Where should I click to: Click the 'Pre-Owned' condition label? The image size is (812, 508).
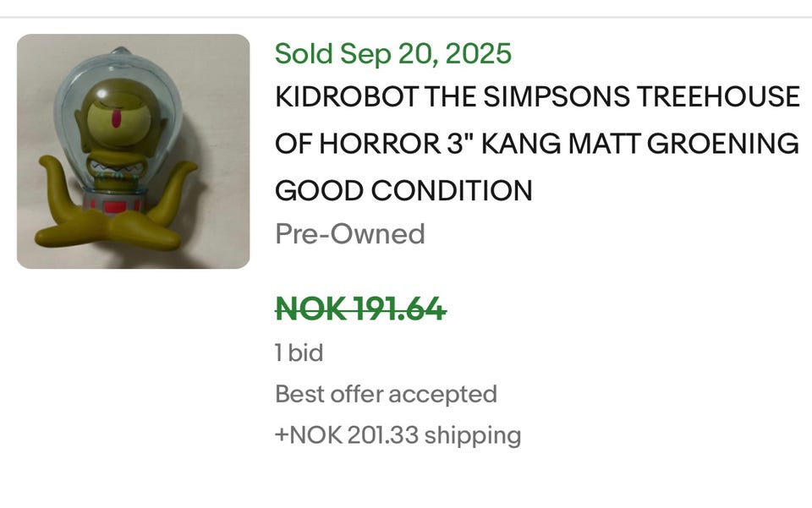[x=349, y=234]
